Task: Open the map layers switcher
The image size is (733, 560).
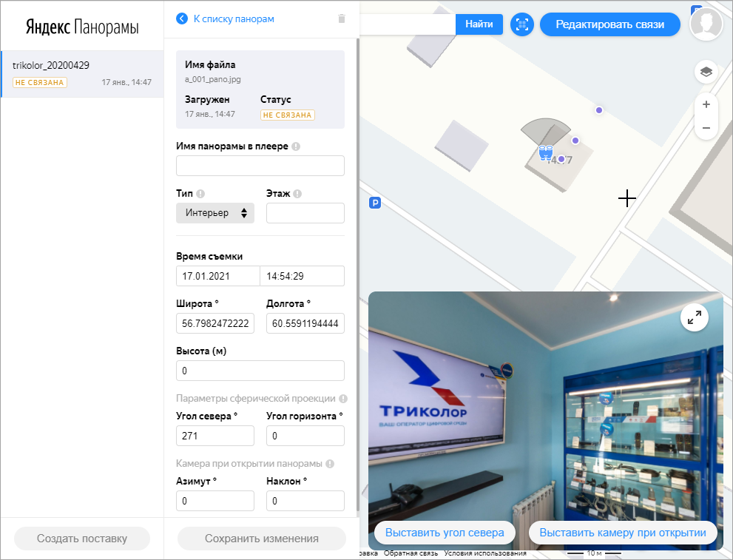Action: coord(706,72)
